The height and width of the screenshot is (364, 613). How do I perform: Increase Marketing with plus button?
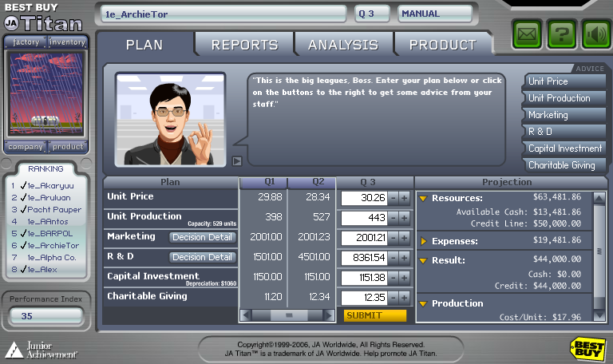404,238
